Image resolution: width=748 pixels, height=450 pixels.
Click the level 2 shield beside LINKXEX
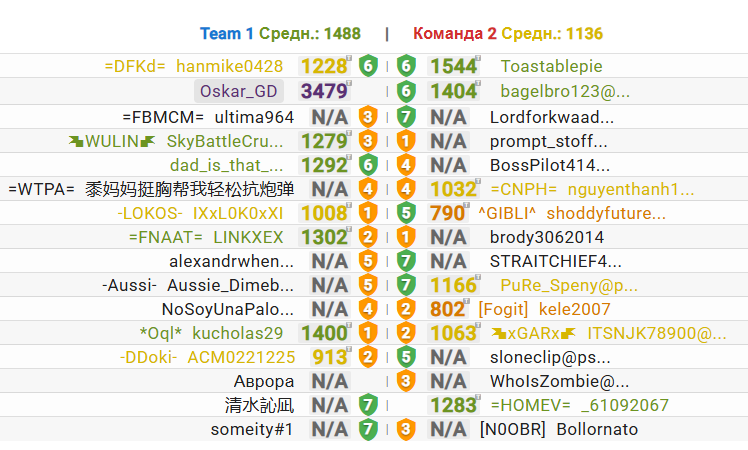[x=368, y=237]
